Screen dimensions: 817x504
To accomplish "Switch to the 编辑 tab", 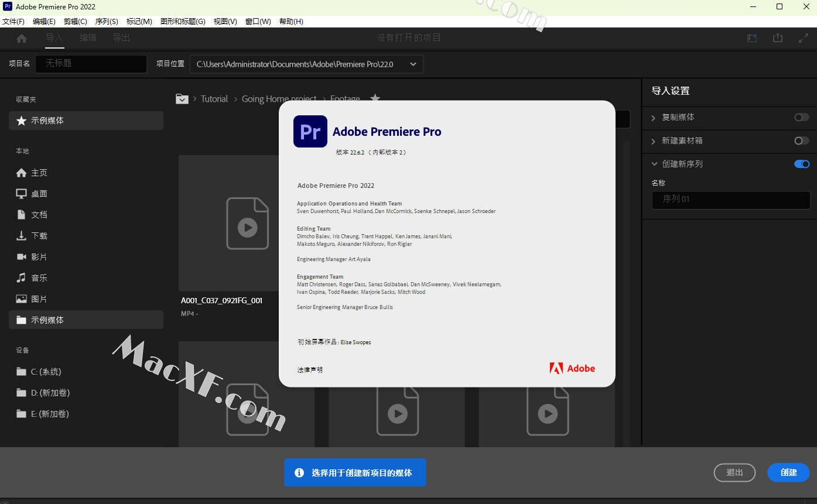I will 88,38.
